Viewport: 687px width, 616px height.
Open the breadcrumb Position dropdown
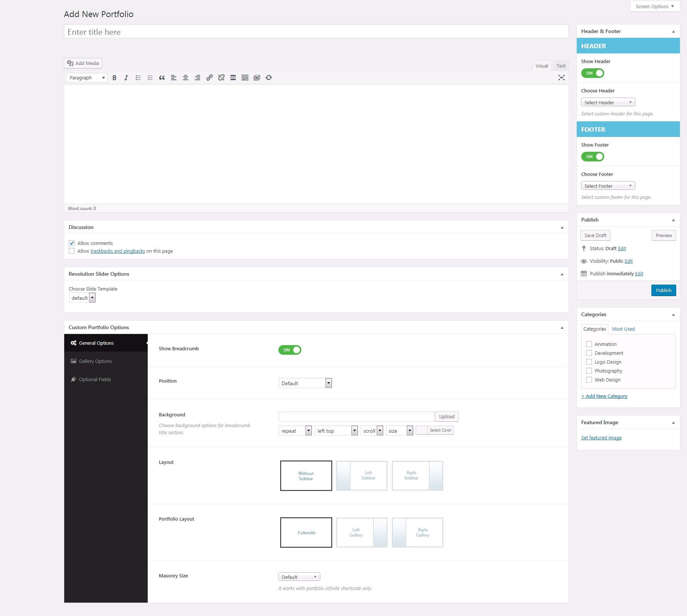coord(305,383)
